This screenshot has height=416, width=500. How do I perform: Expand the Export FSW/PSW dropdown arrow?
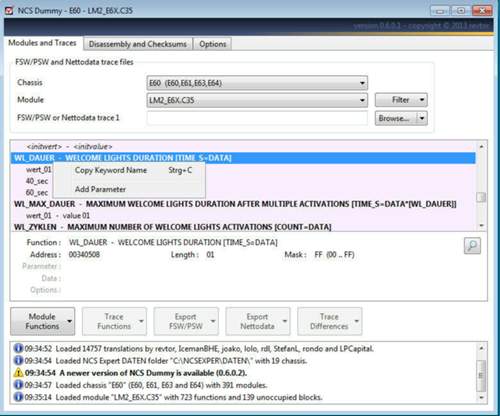(x=213, y=321)
